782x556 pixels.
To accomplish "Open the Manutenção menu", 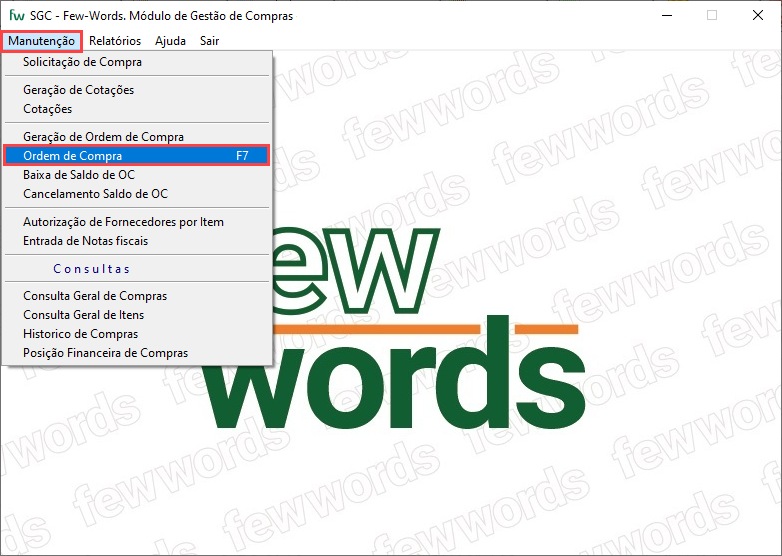I will tap(41, 41).
